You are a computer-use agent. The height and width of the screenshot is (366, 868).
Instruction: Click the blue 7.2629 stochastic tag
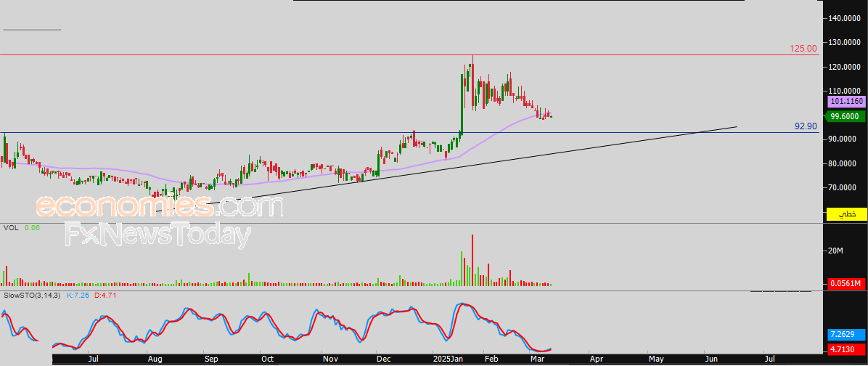pos(846,336)
